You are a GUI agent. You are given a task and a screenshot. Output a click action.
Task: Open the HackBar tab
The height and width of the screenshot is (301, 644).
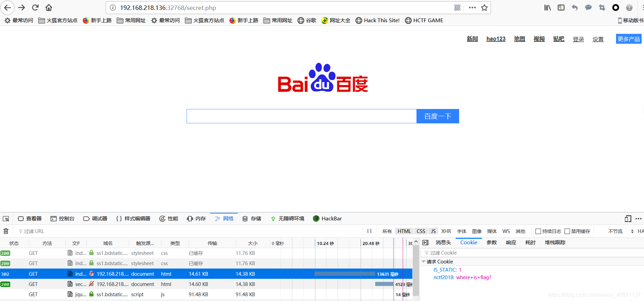[327, 219]
